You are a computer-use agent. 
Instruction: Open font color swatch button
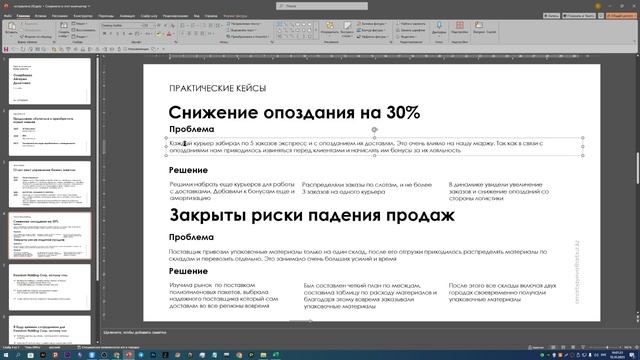point(169,34)
